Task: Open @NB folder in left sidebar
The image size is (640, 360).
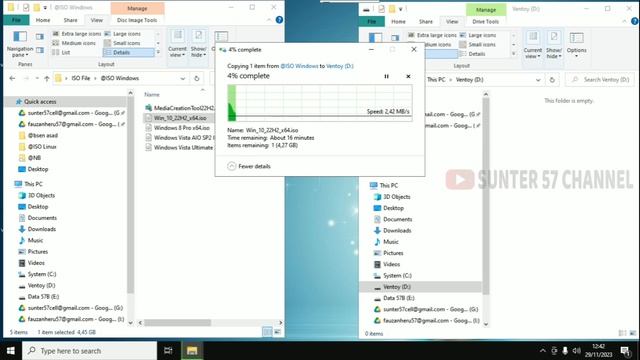Action: click(34, 158)
